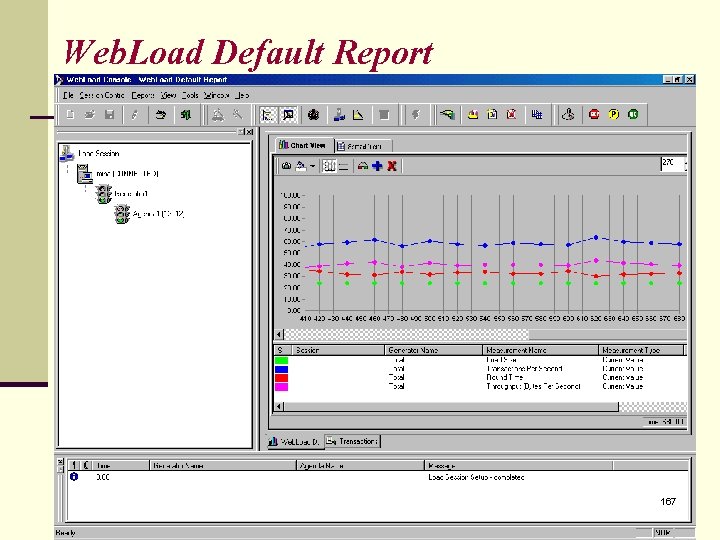Click the grey lightning bolt icon
This screenshot has width=720, height=540.
tap(416, 114)
